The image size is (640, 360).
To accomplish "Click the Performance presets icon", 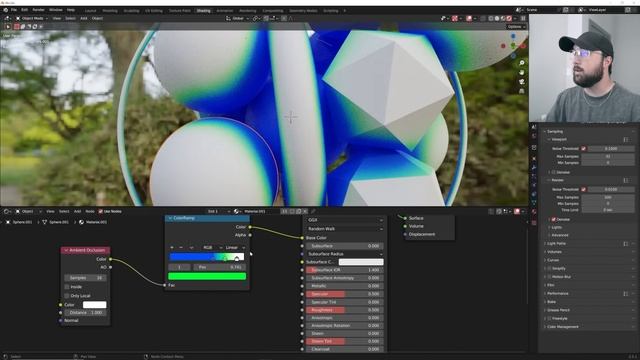I will pos(625,293).
